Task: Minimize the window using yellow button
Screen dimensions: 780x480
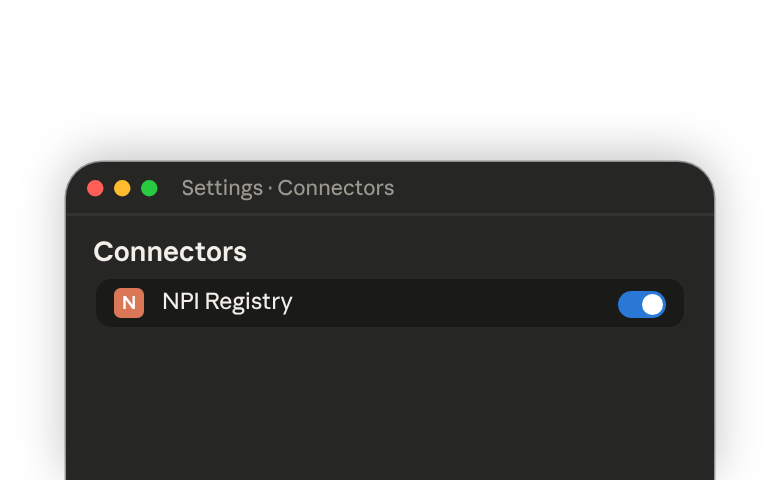Action: tap(122, 188)
